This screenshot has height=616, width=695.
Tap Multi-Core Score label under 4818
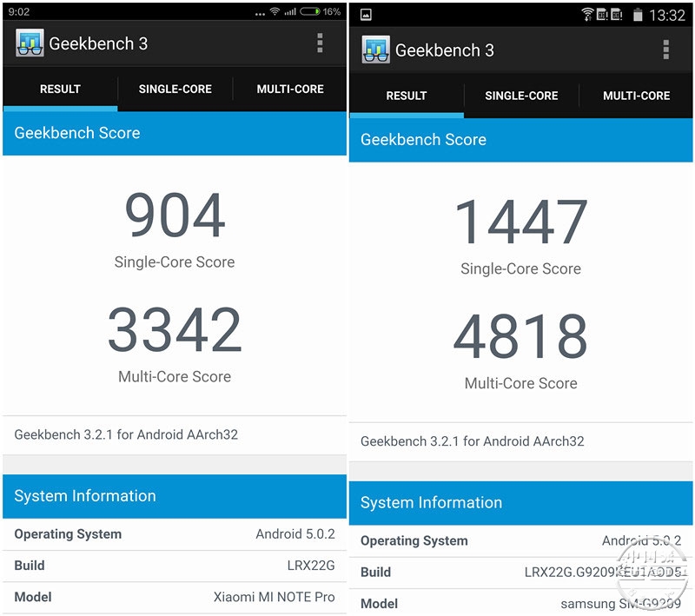pyautogui.click(x=520, y=383)
